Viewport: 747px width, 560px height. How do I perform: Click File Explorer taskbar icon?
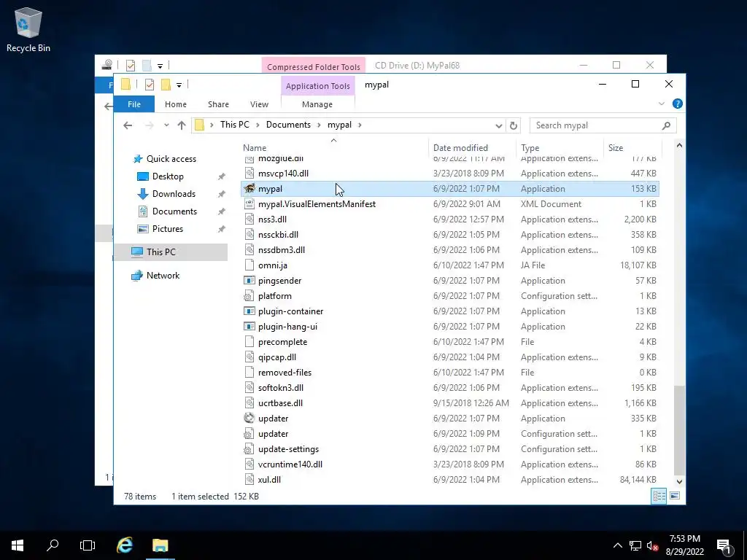(160, 545)
